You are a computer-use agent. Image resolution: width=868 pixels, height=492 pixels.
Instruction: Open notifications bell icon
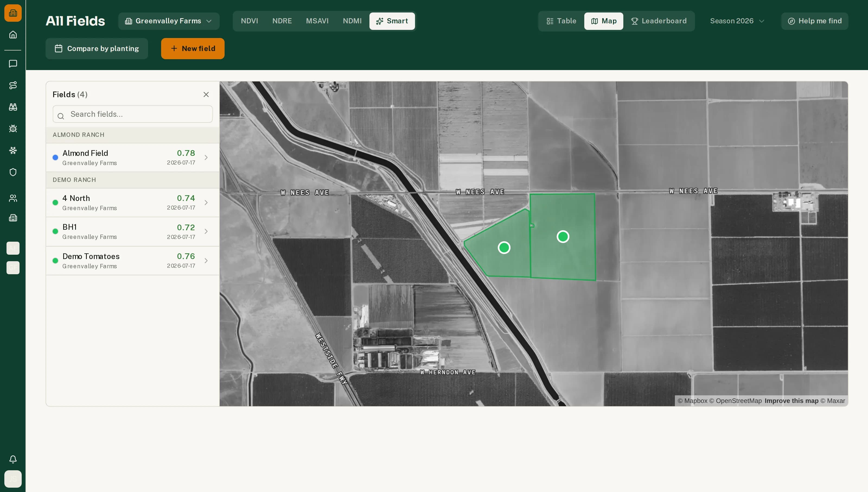pyautogui.click(x=13, y=459)
